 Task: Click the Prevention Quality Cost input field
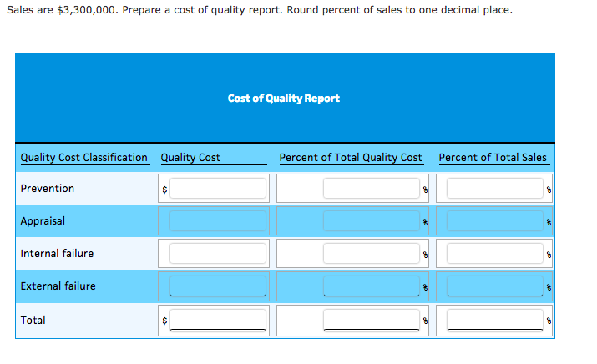coord(218,188)
